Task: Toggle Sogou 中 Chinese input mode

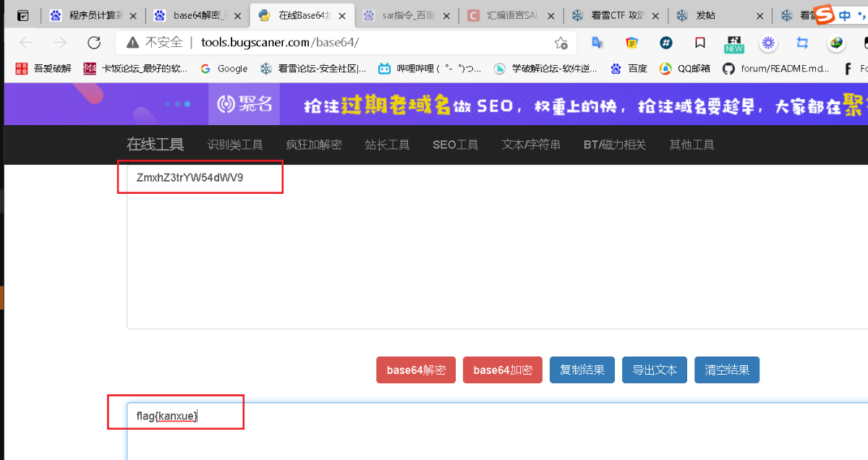Action: pos(845,16)
